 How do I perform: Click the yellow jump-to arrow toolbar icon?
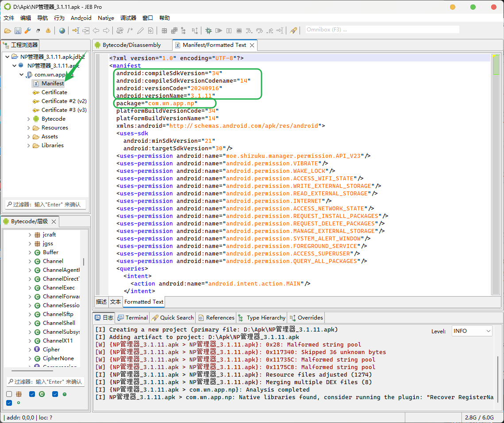click(76, 30)
